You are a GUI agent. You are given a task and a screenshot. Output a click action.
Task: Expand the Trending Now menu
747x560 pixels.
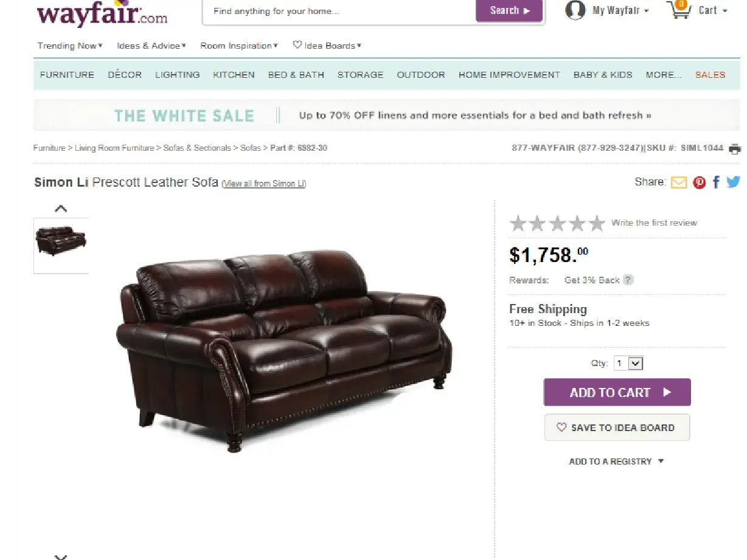pyautogui.click(x=70, y=46)
